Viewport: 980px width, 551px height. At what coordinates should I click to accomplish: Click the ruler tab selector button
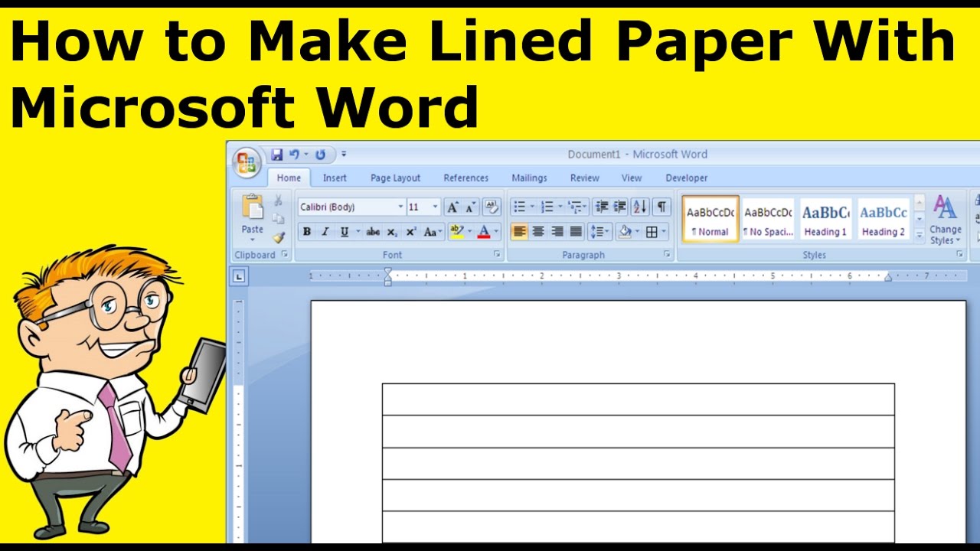click(x=240, y=276)
